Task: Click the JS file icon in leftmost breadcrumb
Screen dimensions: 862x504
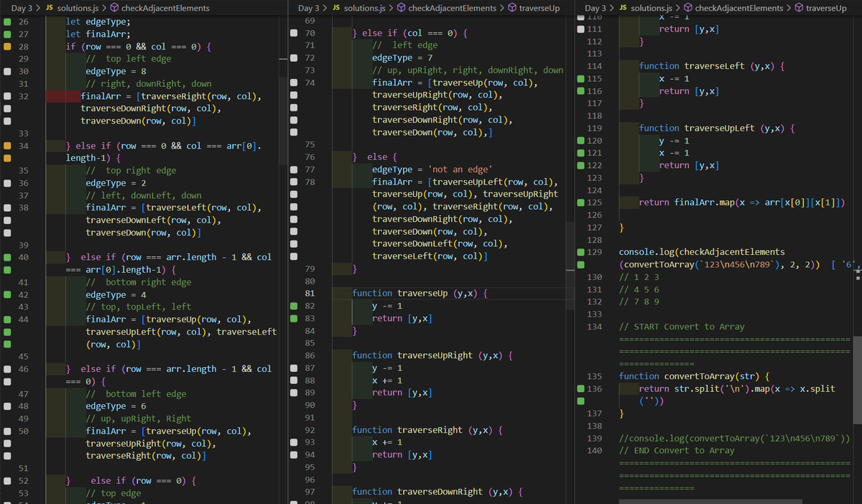Action: (50, 8)
